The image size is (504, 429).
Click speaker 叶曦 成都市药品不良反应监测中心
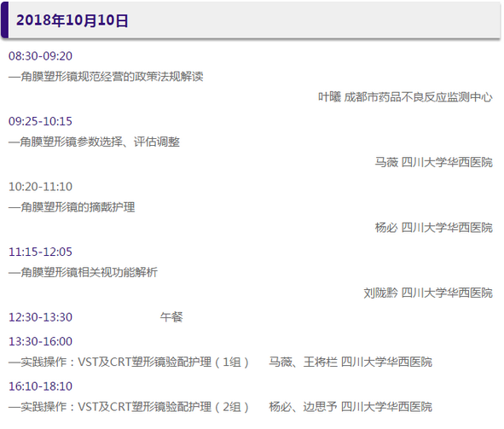[x=405, y=97]
